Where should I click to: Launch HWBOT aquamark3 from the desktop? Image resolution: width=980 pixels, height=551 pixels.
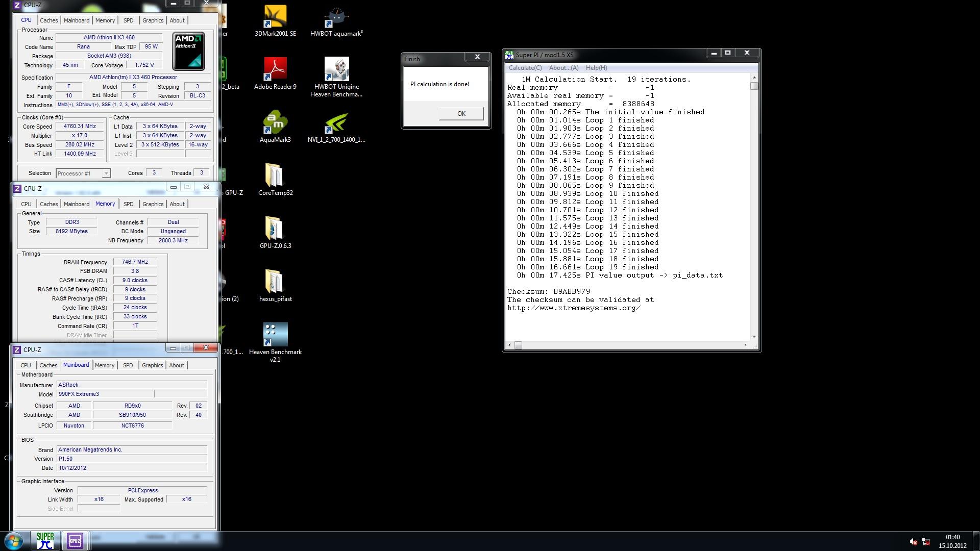336,20
